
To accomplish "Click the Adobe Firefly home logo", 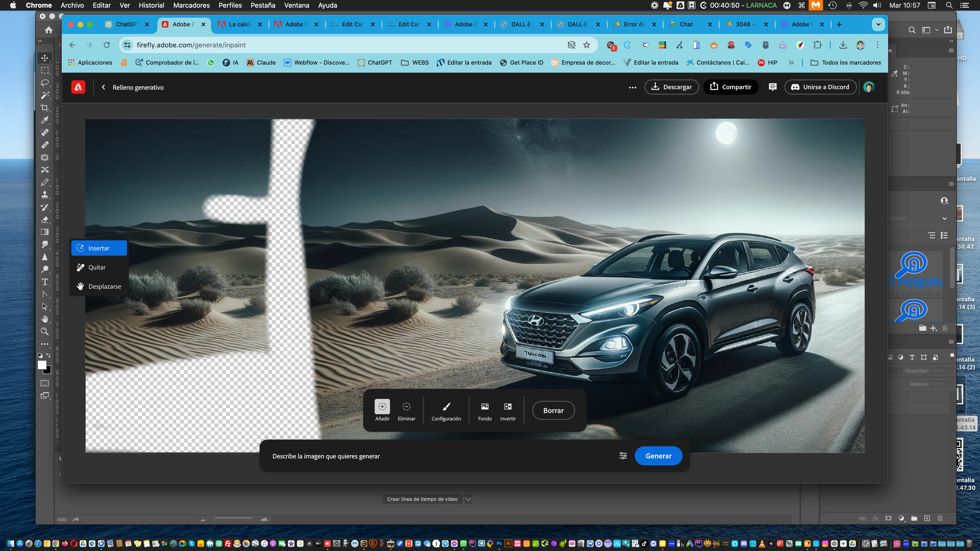I will (x=78, y=87).
